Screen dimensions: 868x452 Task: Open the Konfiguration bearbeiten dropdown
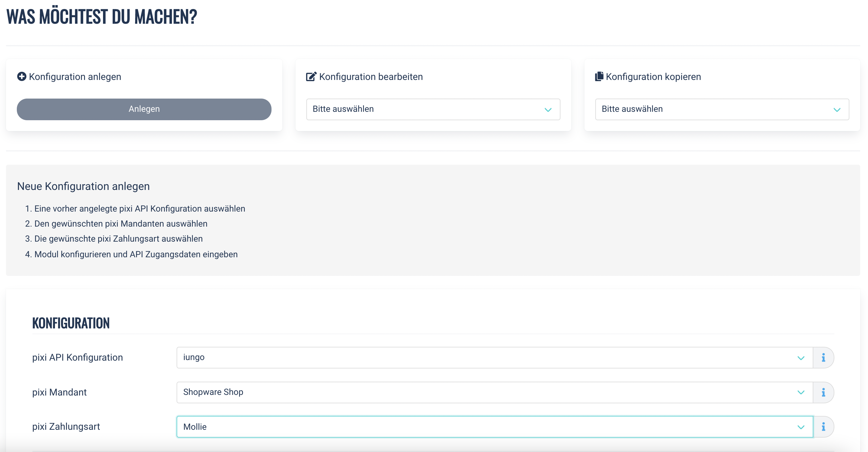[433, 109]
